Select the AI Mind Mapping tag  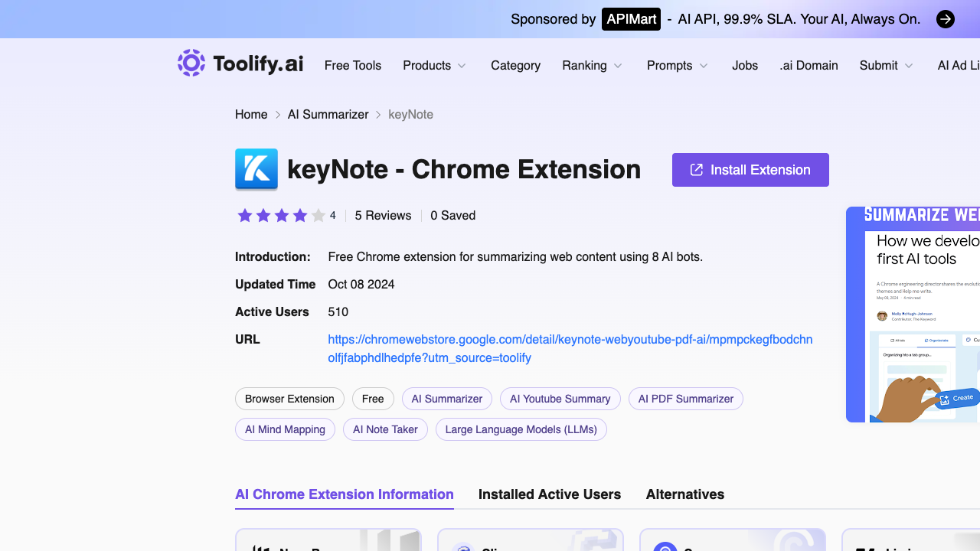tap(285, 429)
